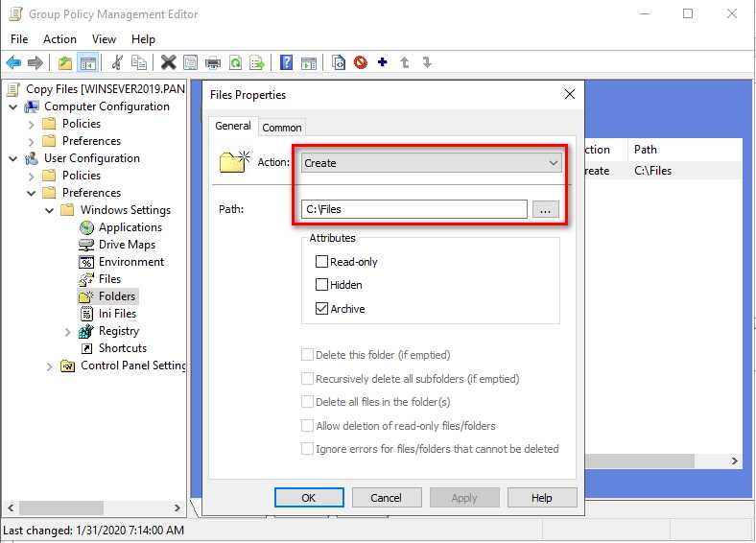Select Files node in the tree
Screen dimensions: 756x543
click(x=109, y=279)
